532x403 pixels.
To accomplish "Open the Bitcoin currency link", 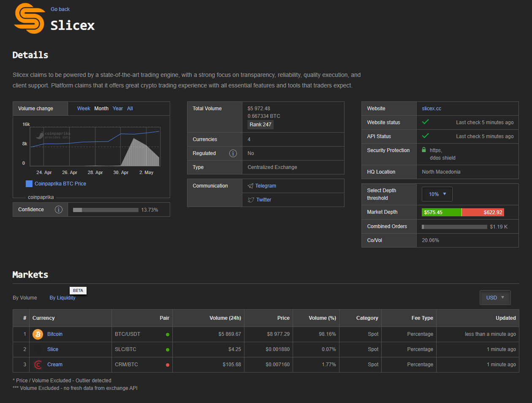I will click(55, 334).
